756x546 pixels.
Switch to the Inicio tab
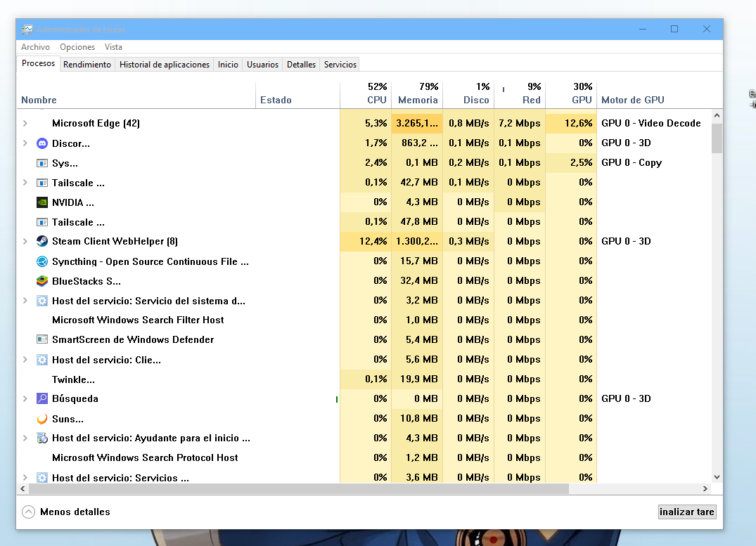coord(228,65)
